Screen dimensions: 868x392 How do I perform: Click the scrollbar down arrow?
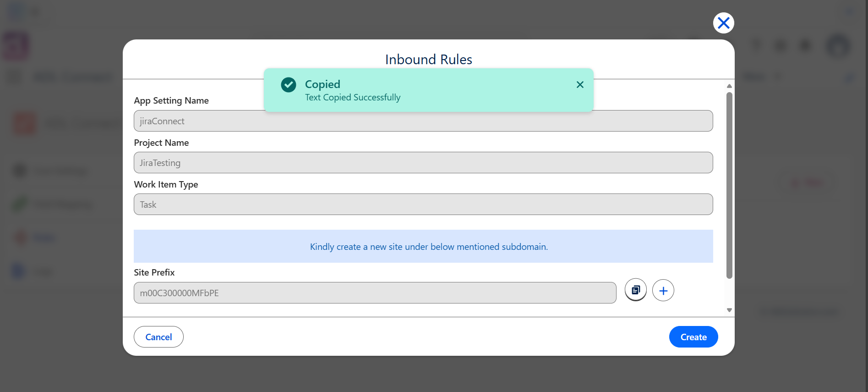(729, 310)
